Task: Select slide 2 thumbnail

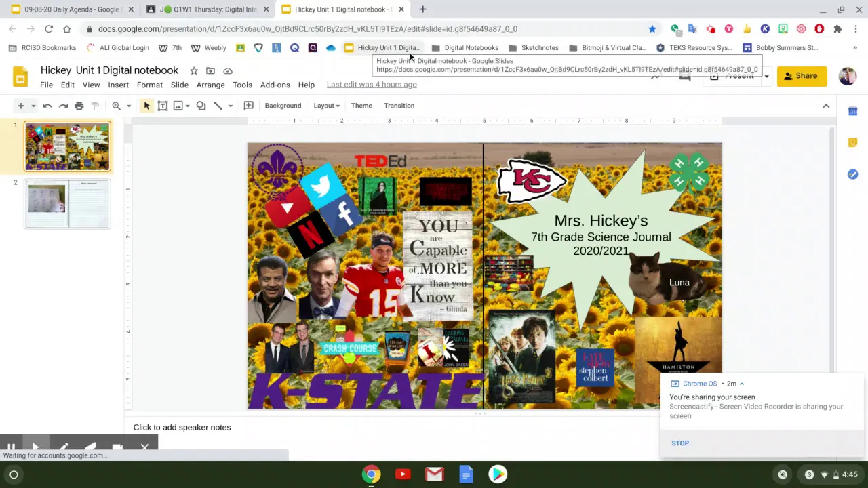Action: 67,203
